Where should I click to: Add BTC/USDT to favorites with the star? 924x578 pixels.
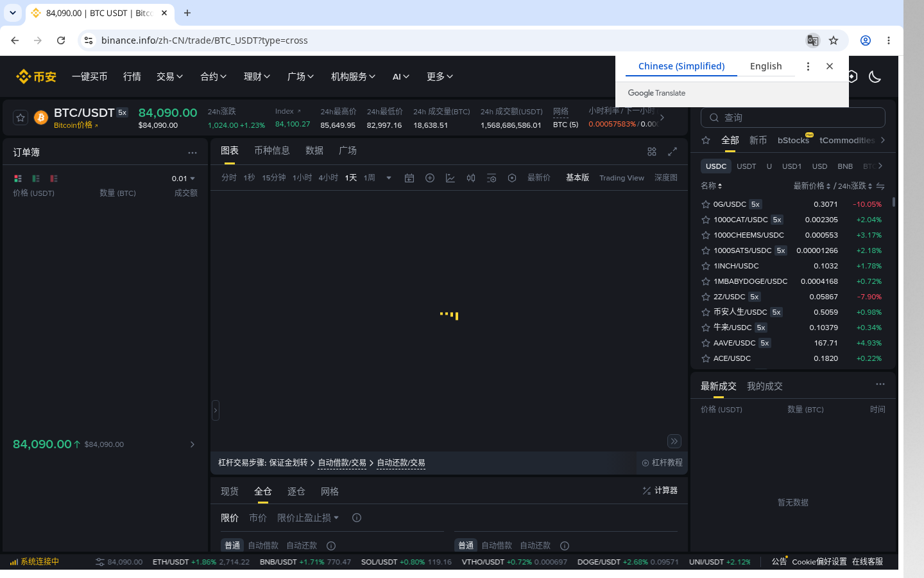21,118
